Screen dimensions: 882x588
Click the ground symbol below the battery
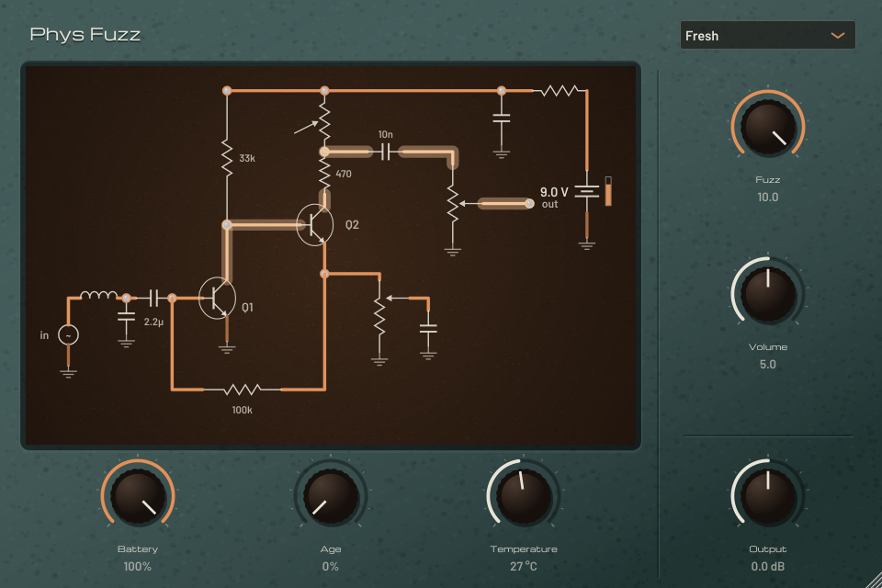[x=587, y=245]
